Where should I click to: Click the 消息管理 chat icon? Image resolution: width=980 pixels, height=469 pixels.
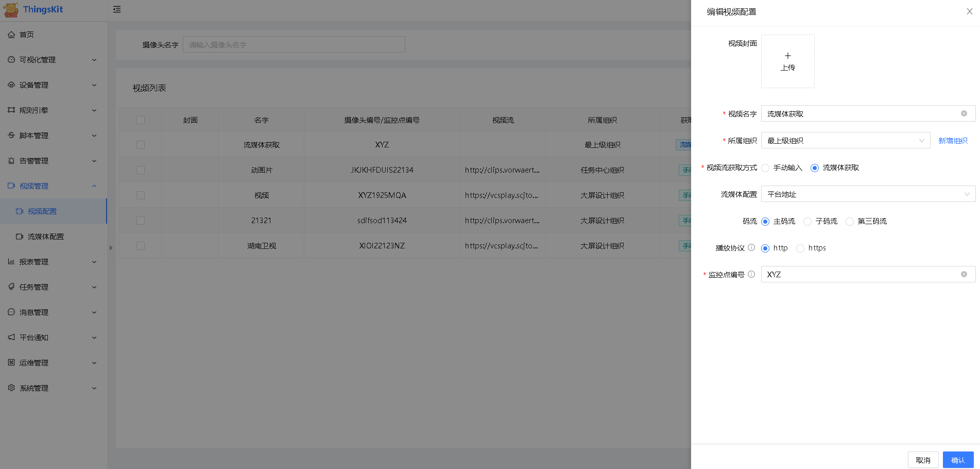click(x=11, y=312)
